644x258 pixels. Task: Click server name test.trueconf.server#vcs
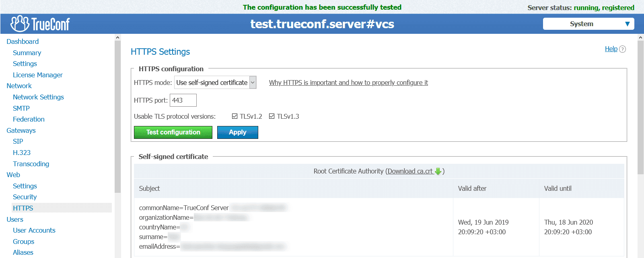(x=322, y=24)
